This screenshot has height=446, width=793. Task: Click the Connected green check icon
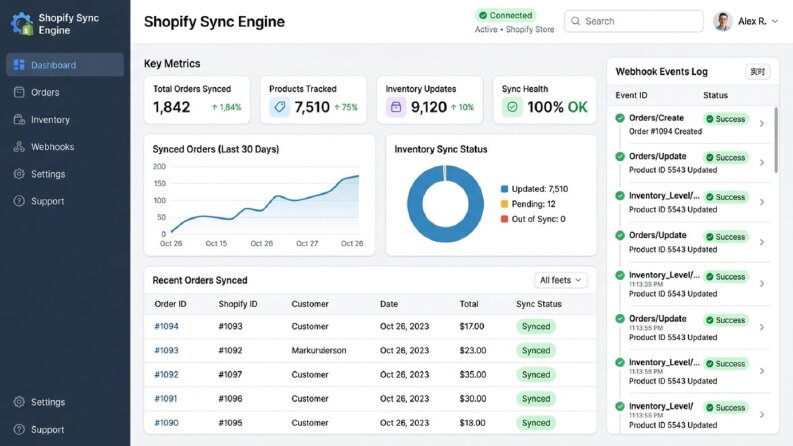[x=483, y=15]
